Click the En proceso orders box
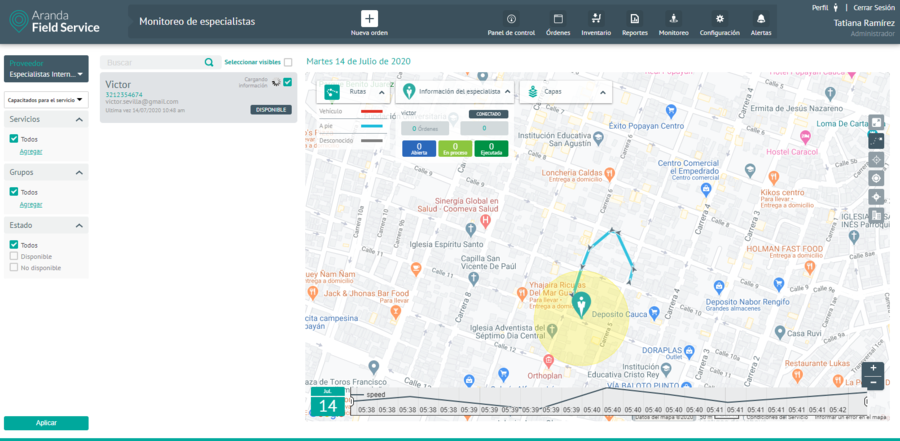 pos(455,149)
